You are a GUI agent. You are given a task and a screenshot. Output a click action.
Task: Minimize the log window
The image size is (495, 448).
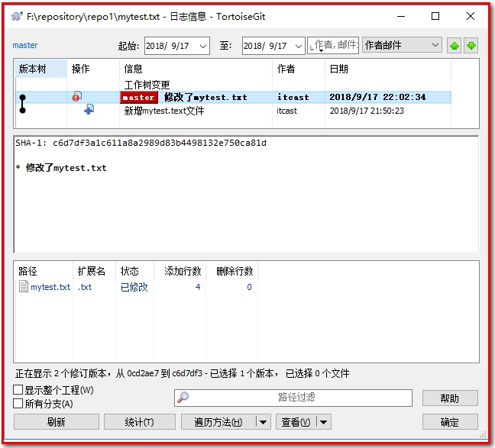tap(401, 16)
